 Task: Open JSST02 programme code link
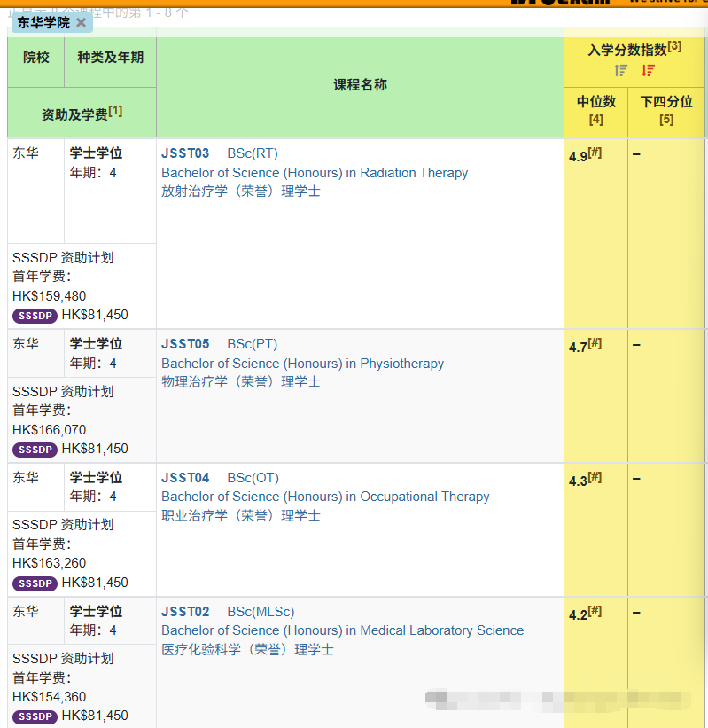(x=185, y=612)
